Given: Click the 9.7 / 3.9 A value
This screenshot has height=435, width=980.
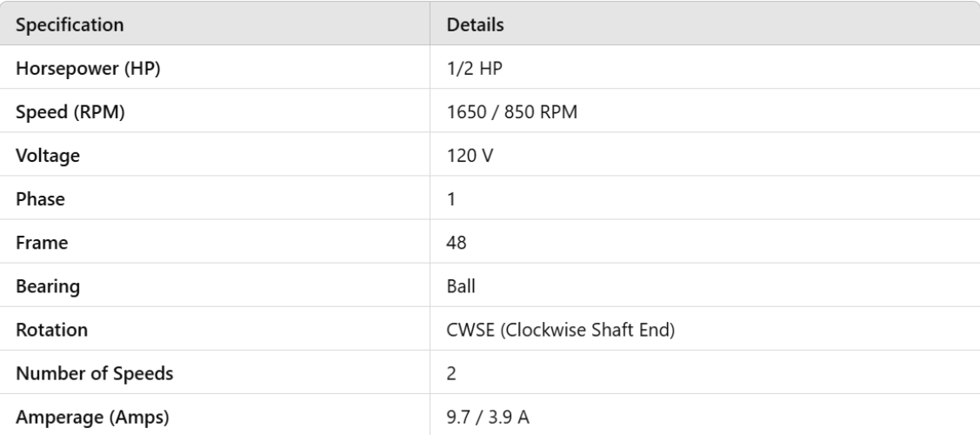Looking at the screenshot, I should (x=488, y=417).
